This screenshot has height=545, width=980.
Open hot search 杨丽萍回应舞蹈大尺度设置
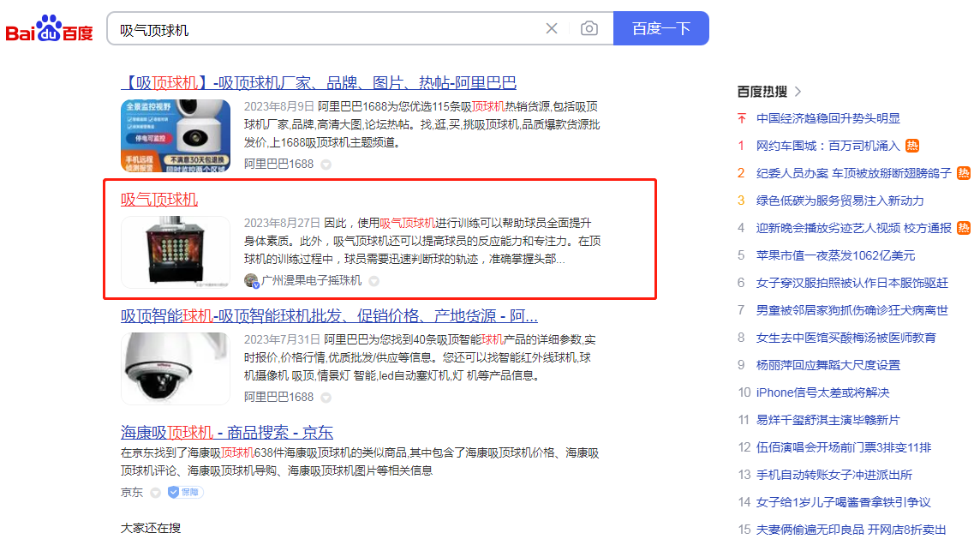point(828,366)
